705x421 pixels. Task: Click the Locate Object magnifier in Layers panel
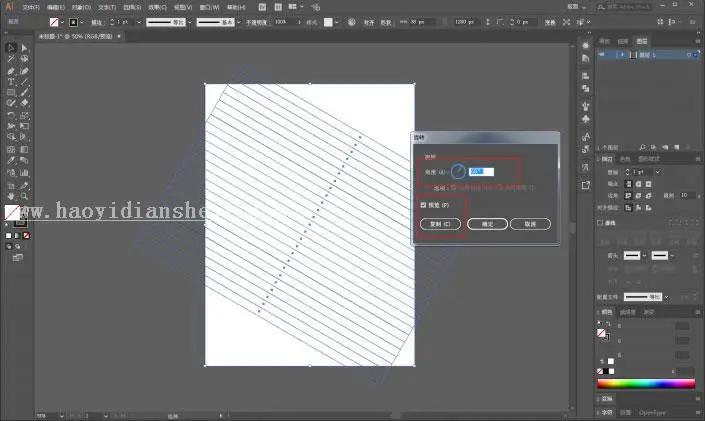click(643, 148)
